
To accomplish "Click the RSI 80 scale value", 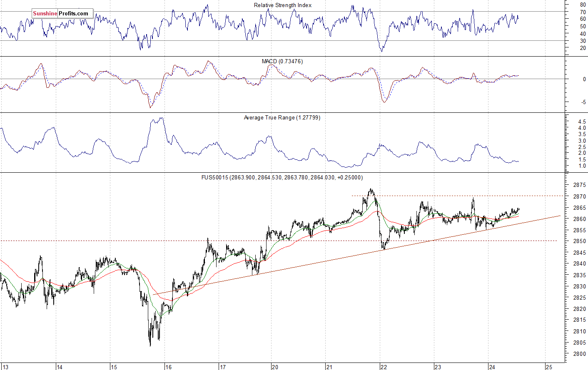I will [583, 5].
